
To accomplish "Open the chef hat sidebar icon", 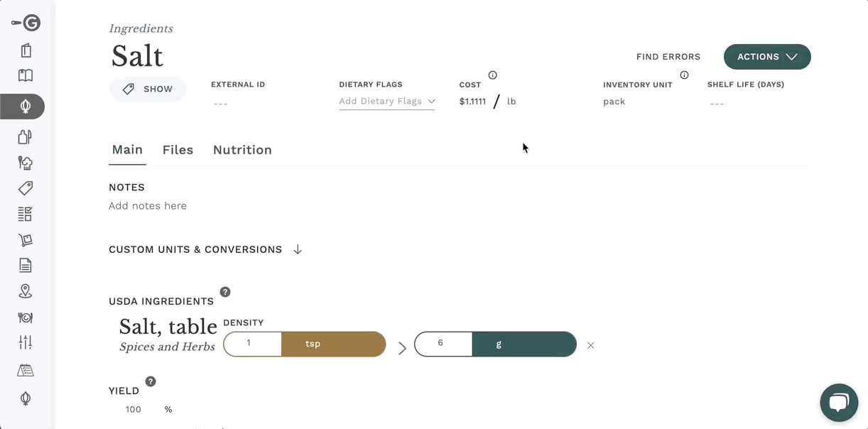I will [x=26, y=163].
